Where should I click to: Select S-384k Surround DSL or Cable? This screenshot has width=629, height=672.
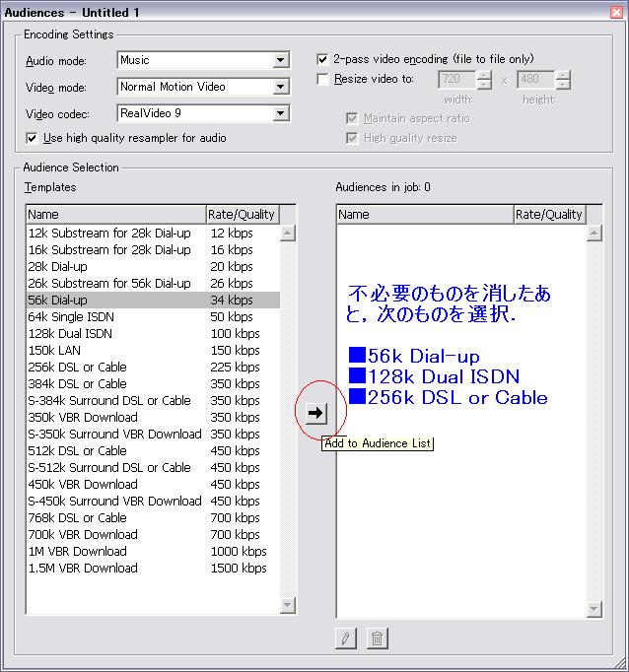pyautogui.click(x=153, y=400)
